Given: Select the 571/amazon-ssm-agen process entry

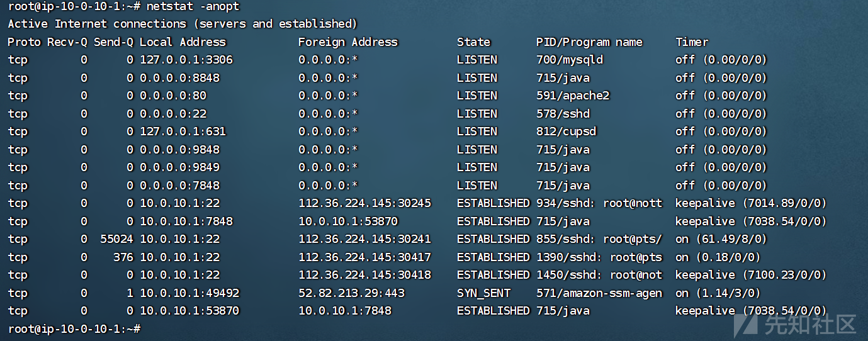Looking at the screenshot, I should coord(599,293).
